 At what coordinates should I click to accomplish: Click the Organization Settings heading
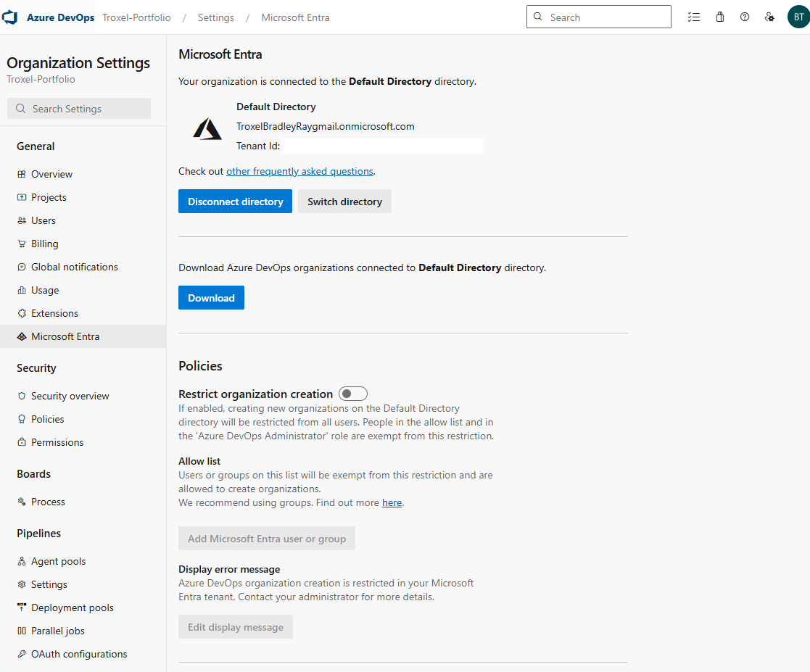(78, 63)
